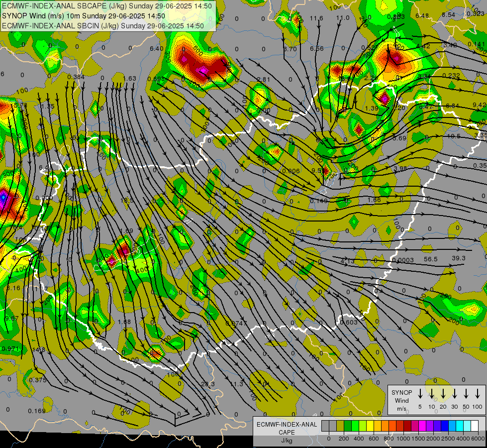Click the 1.66 value on the map
This screenshot has height=448, width=487.
coord(374,200)
